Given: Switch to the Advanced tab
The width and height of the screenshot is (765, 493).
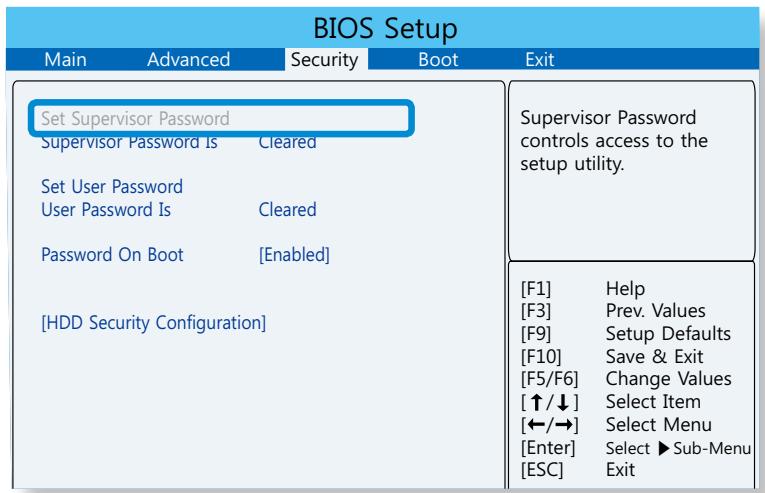Looking at the screenshot, I should click(x=188, y=61).
